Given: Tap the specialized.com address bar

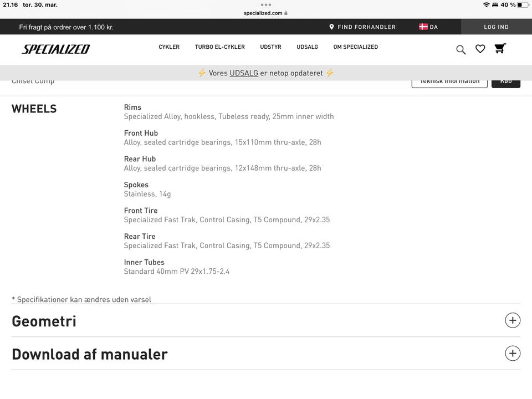Looking at the screenshot, I should click(x=265, y=13).
